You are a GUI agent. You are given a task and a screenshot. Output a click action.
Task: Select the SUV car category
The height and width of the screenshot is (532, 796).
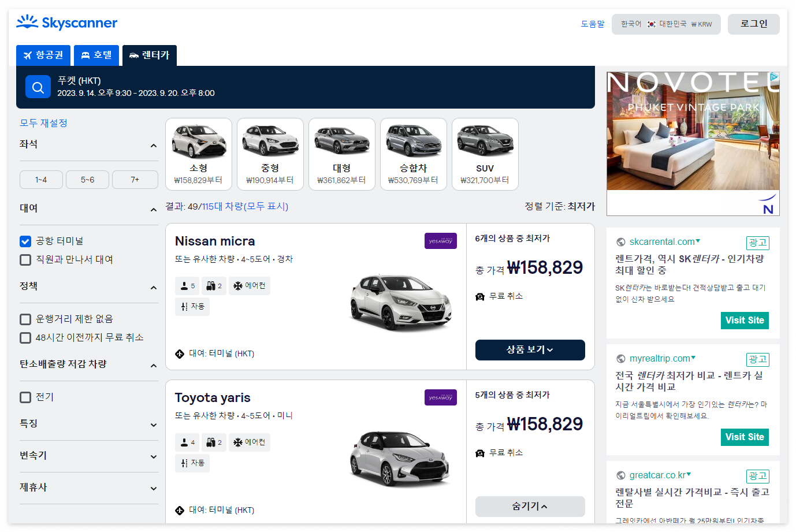[485, 154]
